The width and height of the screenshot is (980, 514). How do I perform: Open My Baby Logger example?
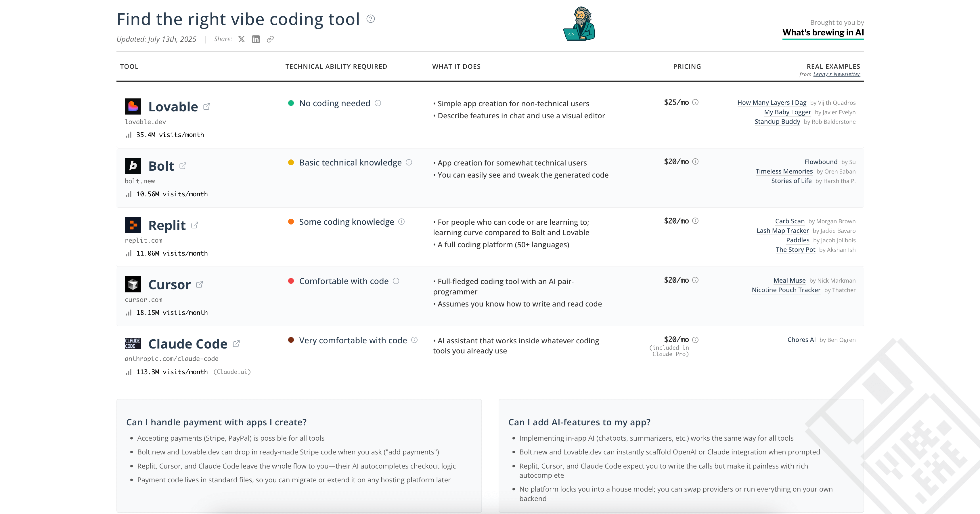click(788, 112)
